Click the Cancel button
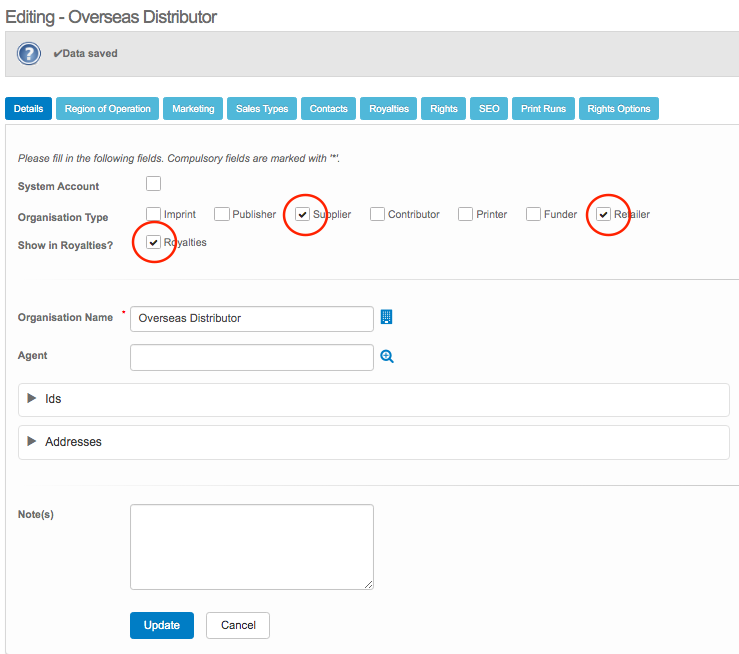Image resolution: width=739 pixels, height=654 pixels. pos(238,625)
